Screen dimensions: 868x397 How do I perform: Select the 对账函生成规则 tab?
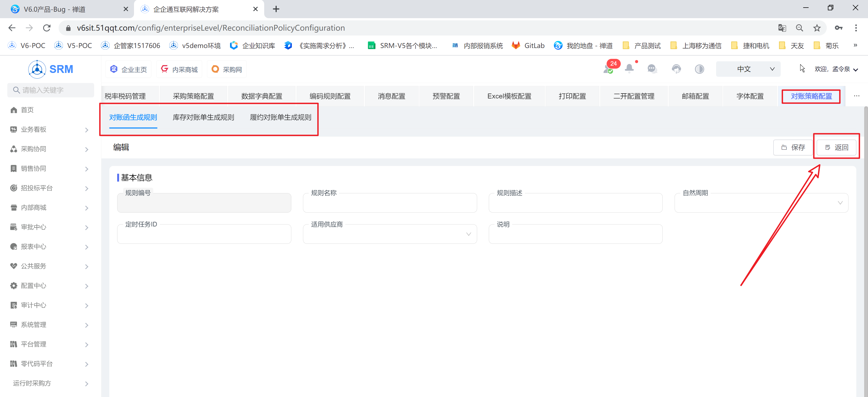coord(133,117)
